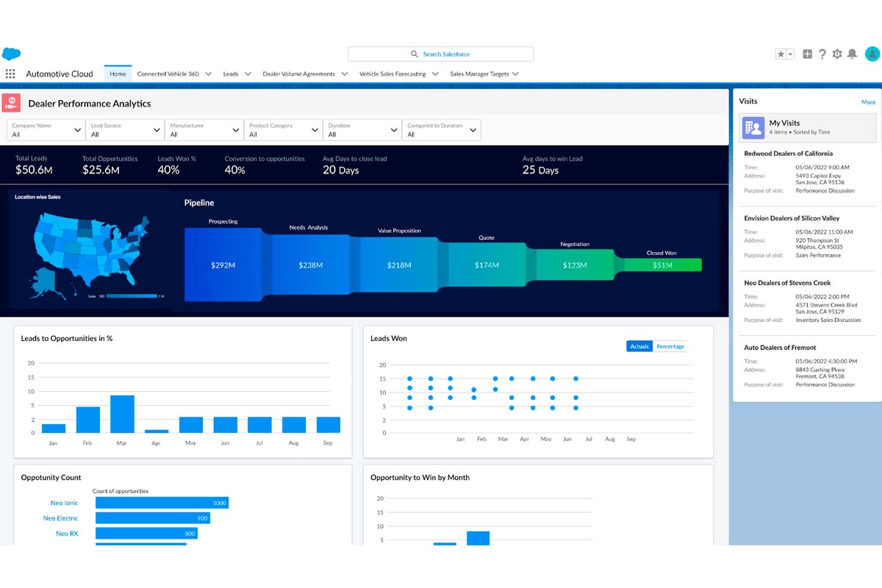Click the user profile avatar
The image size is (882, 588).
[872, 54]
